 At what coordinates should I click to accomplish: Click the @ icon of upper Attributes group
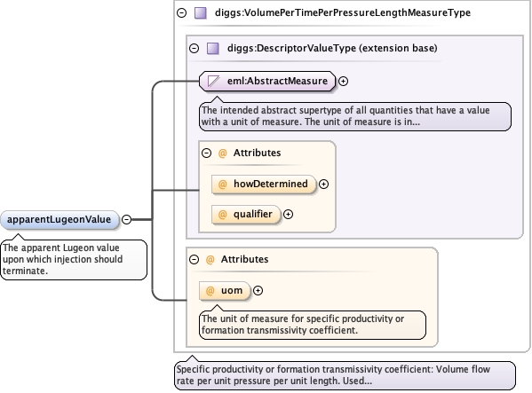click(x=222, y=153)
